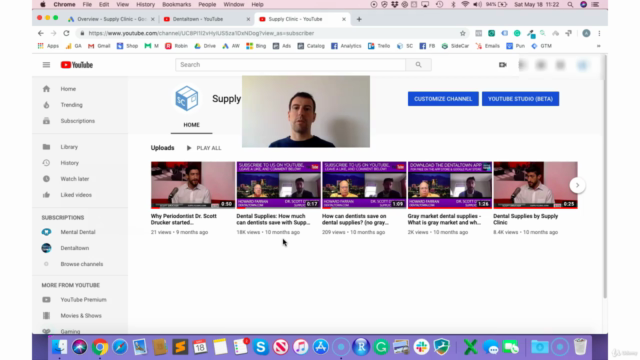Screen dimensions: 640x360
Task: Open 'Dental Supplies: How much can dentists save' thumbnail
Action: point(278,185)
